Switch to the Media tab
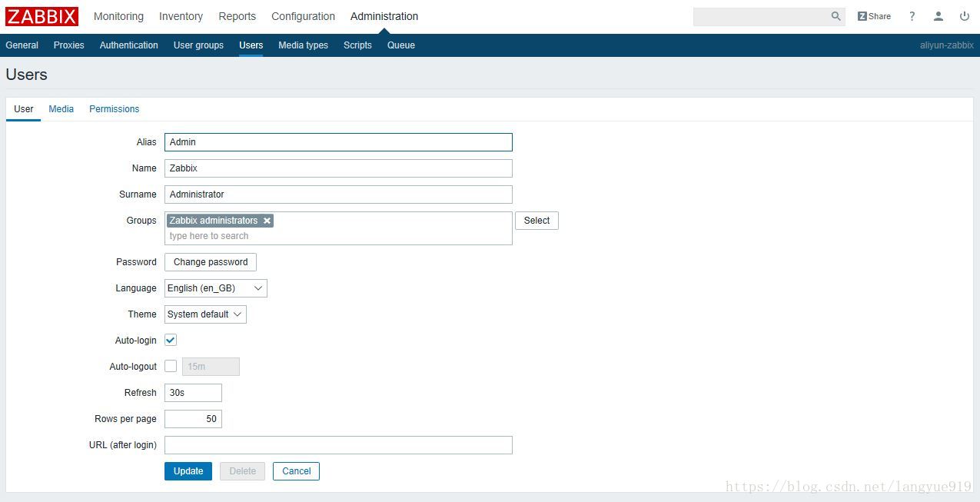This screenshot has height=502, width=980. [61, 109]
